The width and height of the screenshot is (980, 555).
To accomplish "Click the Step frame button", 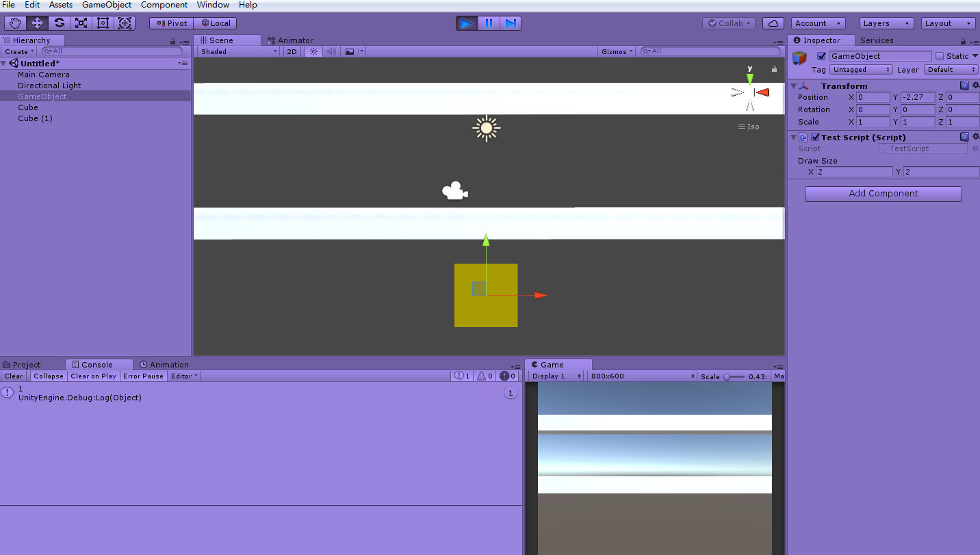I will (511, 23).
